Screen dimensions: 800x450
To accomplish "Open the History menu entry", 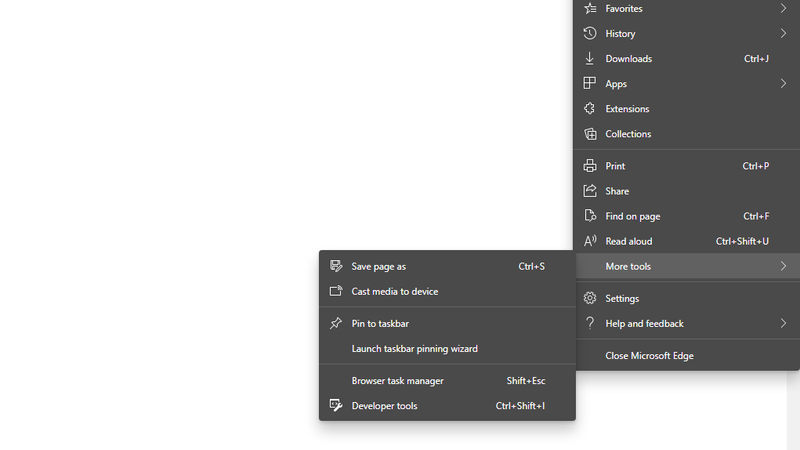I will pos(686,33).
